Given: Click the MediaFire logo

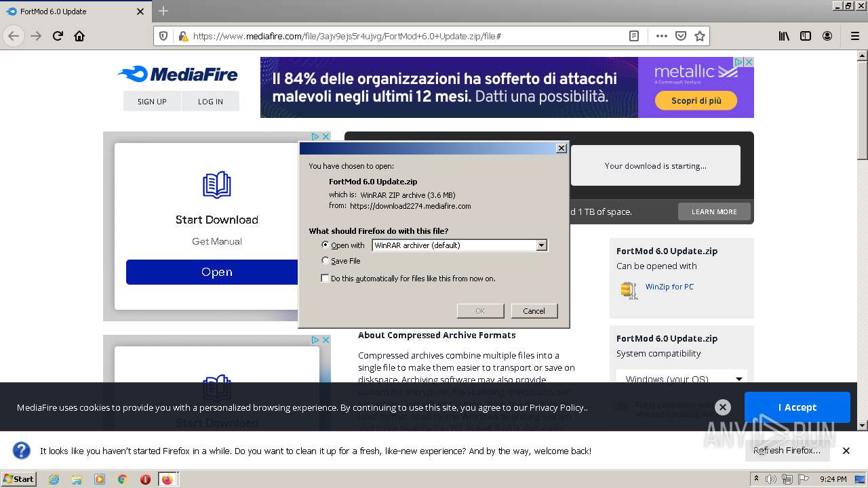Looking at the screenshot, I should tap(178, 74).
